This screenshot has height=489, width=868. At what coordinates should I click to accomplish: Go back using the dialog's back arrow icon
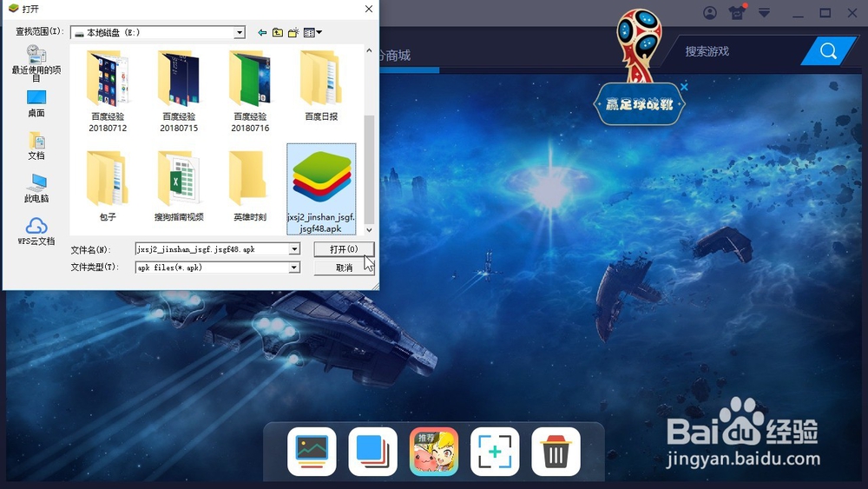point(262,33)
